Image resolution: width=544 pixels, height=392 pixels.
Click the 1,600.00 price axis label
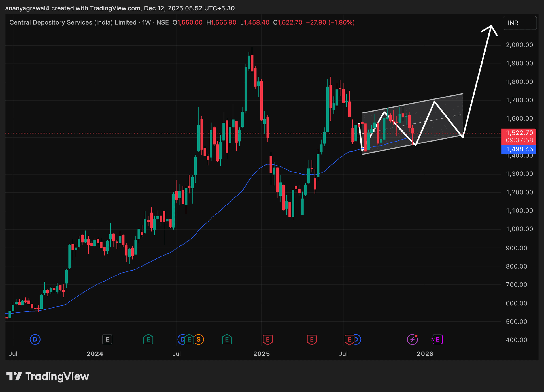click(520, 119)
